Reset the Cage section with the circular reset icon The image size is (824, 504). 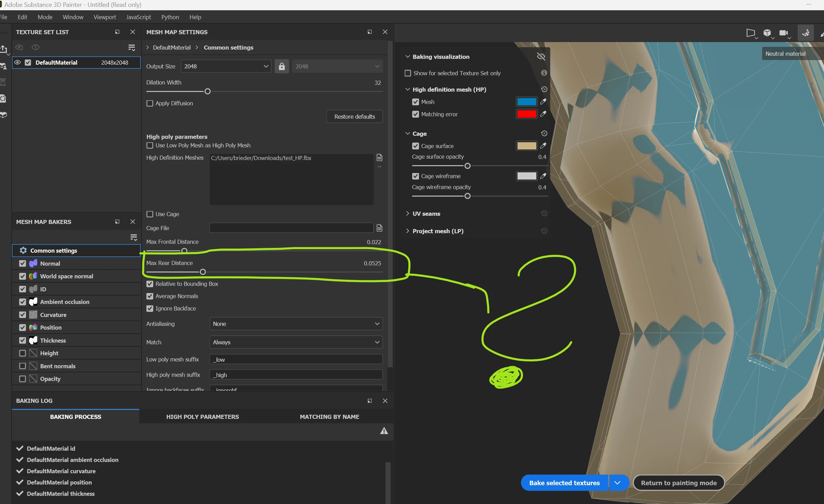[544, 133]
